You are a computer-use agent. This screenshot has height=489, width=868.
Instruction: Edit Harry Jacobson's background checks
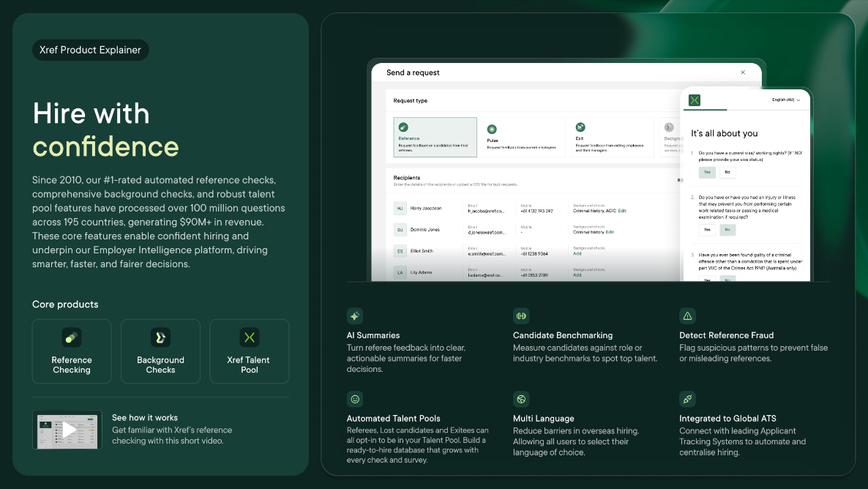pos(622,211)
